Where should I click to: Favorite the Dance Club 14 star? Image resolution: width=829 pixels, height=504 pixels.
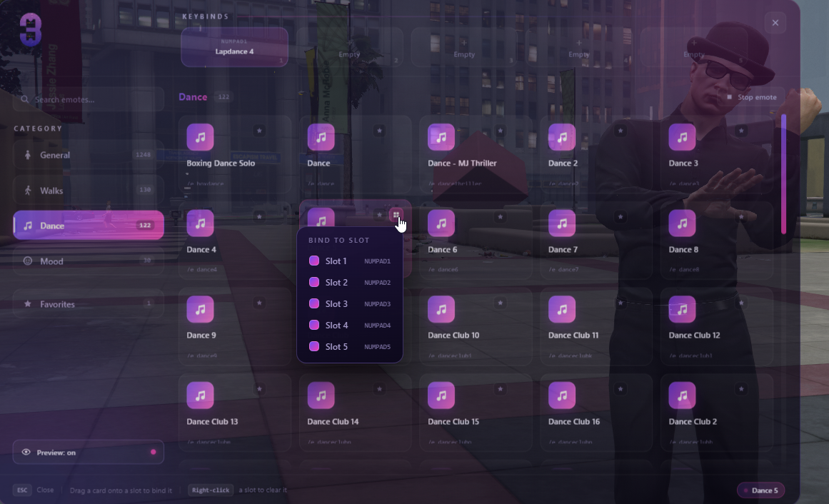coord(379,389)
